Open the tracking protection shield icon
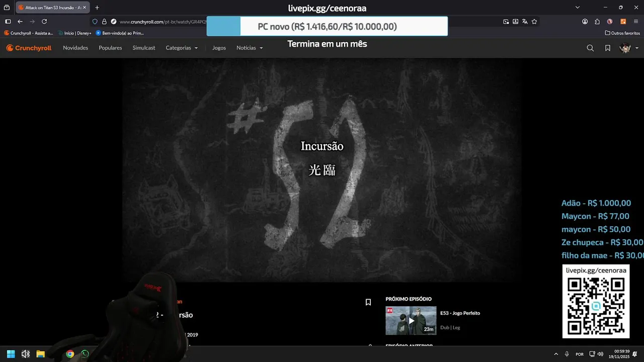The width and height of the screenshot is (644, 362). point(95,22)
